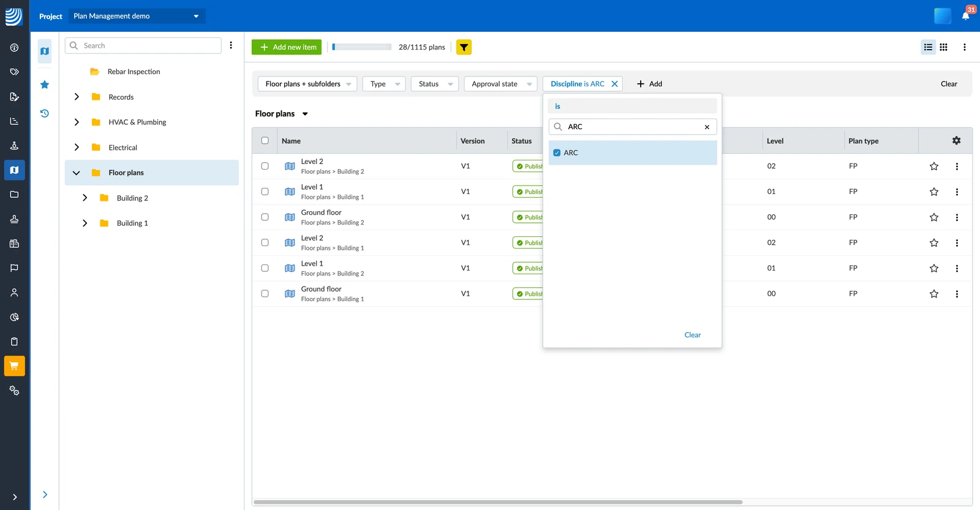Click Clear link in discipline popup
The height and width of the screenshot is (510, 980).
click(x=692, y=335)
